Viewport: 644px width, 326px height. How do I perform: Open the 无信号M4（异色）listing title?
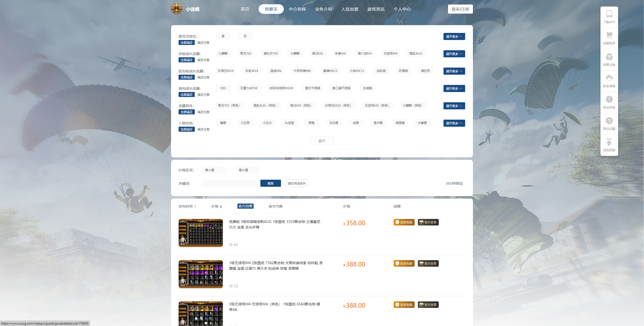(275, 307)
